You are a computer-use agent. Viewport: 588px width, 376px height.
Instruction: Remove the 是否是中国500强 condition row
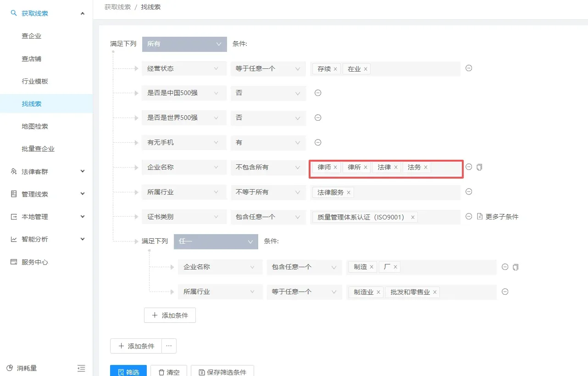click(x=318, y=93)
